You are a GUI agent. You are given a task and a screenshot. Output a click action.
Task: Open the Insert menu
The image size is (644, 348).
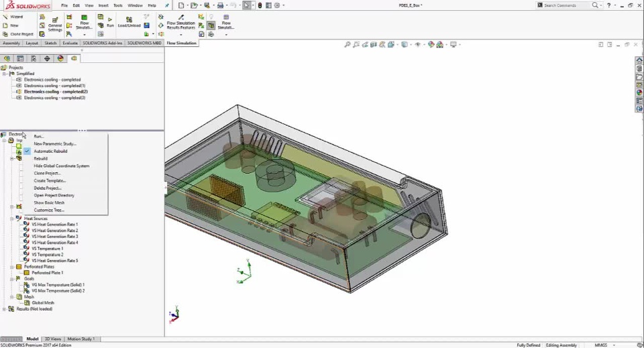point(103,5)
